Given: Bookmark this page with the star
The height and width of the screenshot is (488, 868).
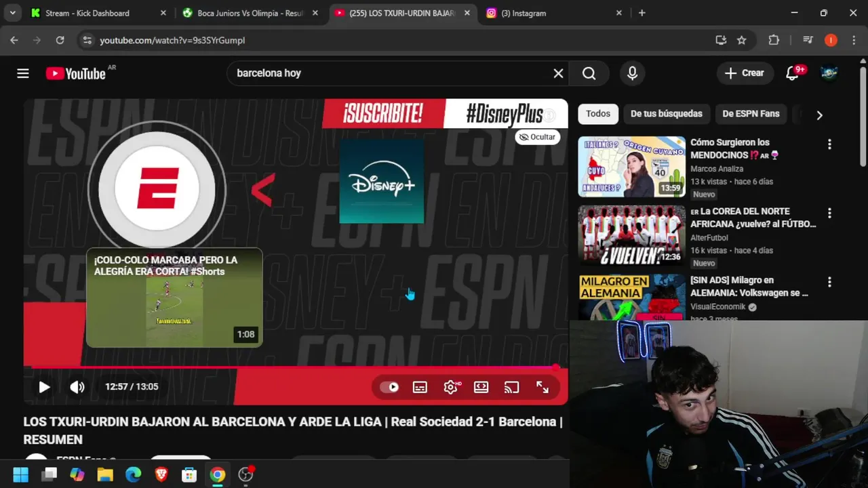Looking at the screenshot, I should (742, 41).
